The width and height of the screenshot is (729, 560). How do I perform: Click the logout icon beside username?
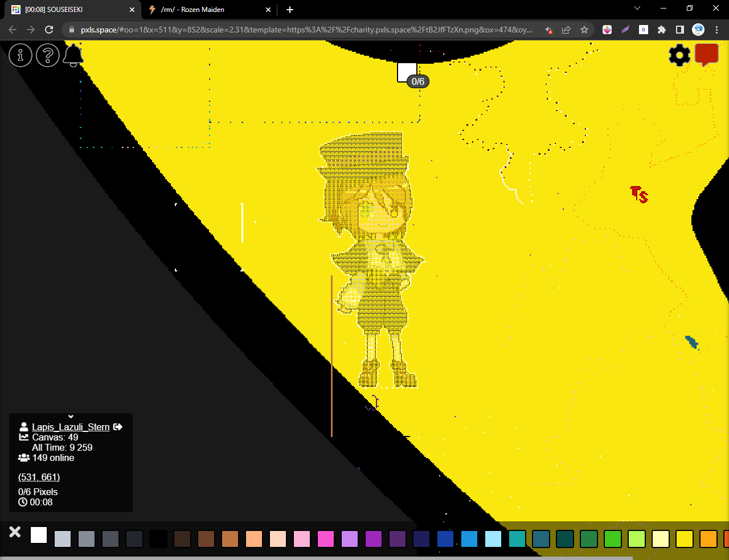[x=118, y=427]
